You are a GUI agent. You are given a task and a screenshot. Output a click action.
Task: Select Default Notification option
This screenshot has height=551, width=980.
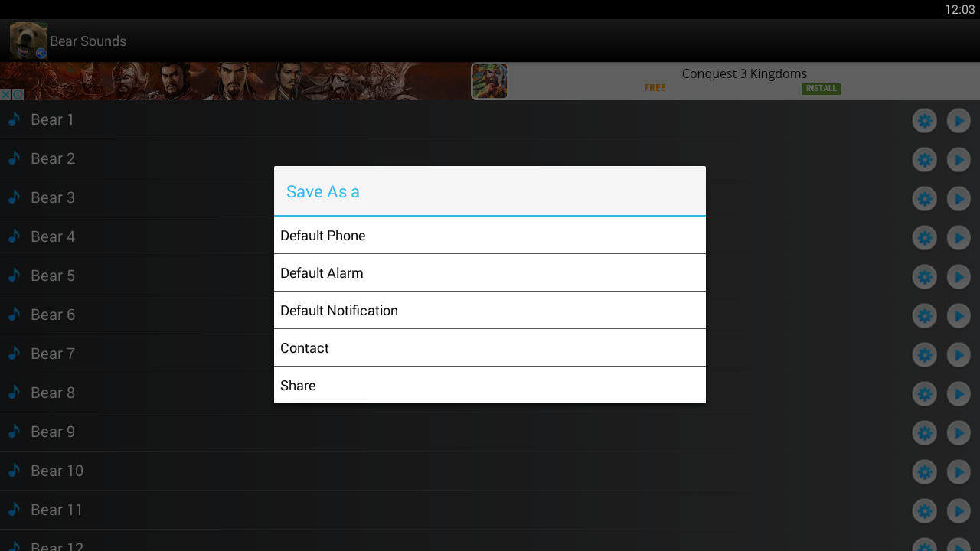click(490, 310)
